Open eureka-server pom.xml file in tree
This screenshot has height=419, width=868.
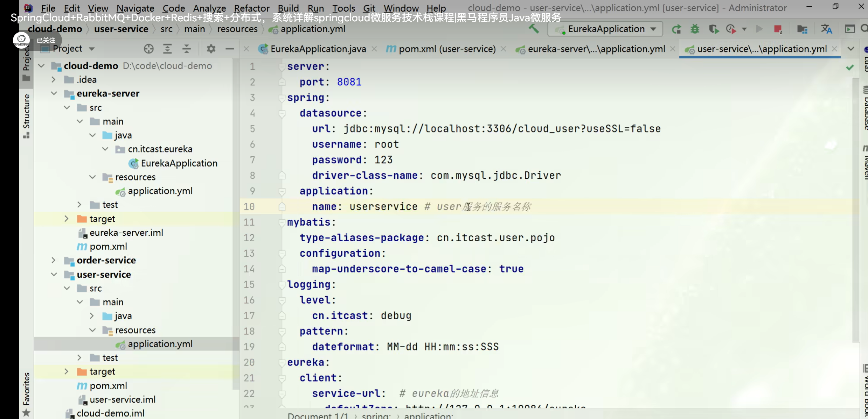(108, 247)
